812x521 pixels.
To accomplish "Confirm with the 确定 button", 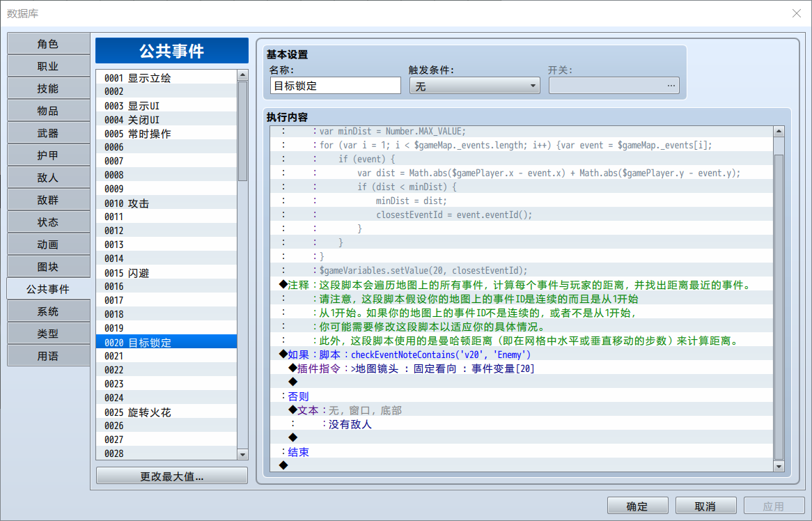I will [x=637, y=506].
